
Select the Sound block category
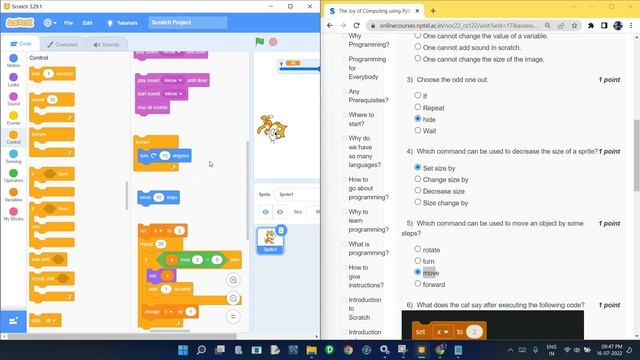[x=13, y=99]
